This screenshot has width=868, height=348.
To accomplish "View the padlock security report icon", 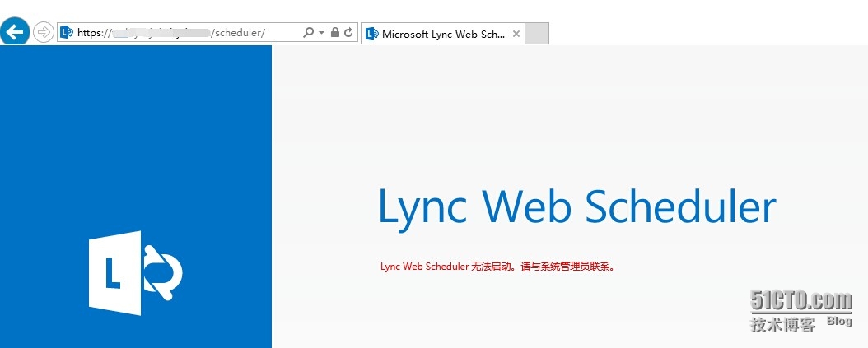I will pyautogui.click(x=335, y=33).
